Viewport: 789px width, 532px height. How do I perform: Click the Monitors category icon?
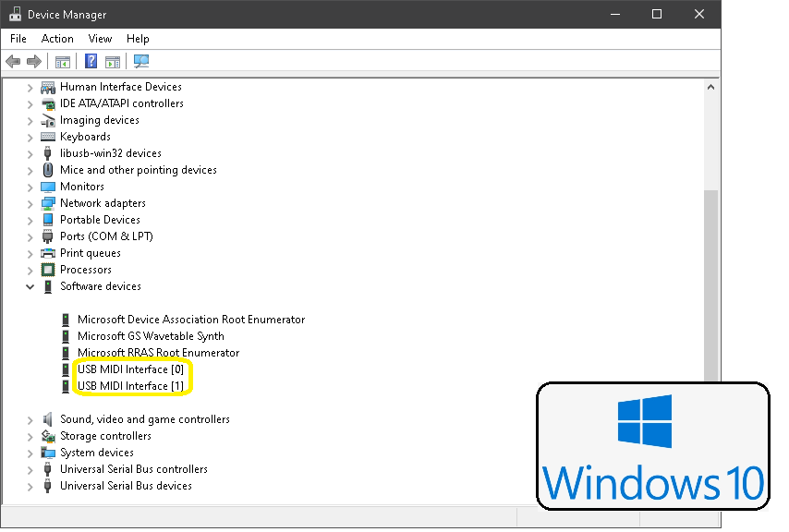tap(48, 187)
